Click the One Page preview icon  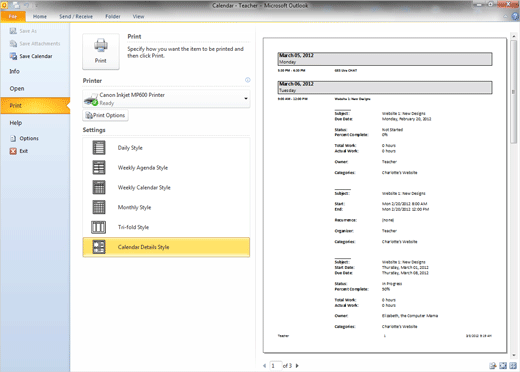coord(503,366)
